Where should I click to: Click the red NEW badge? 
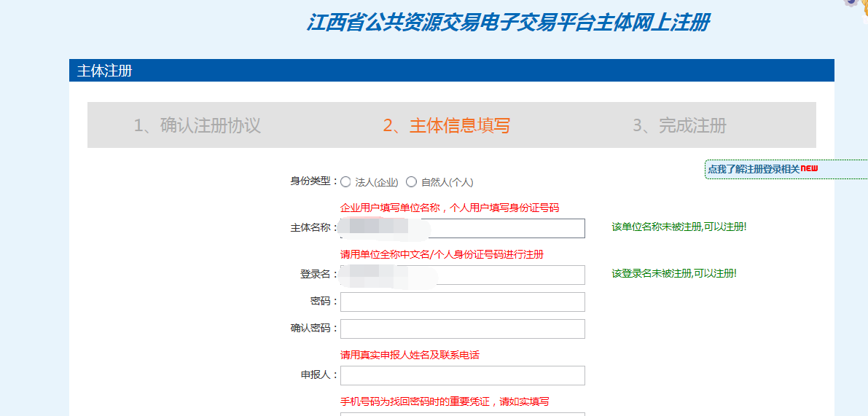[x=809, y=168]
